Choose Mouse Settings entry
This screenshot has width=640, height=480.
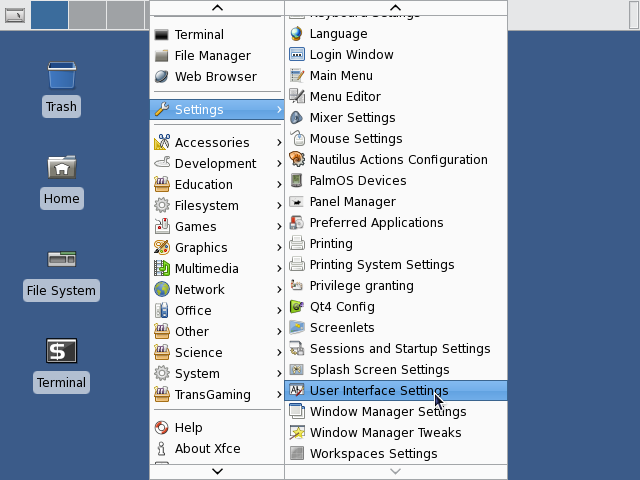355,139
